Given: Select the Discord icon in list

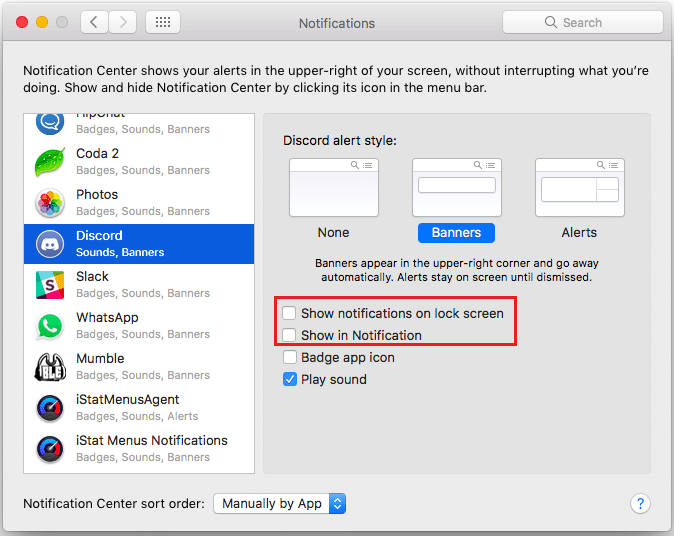Looking at the screenshot, I should pos(50,244).
